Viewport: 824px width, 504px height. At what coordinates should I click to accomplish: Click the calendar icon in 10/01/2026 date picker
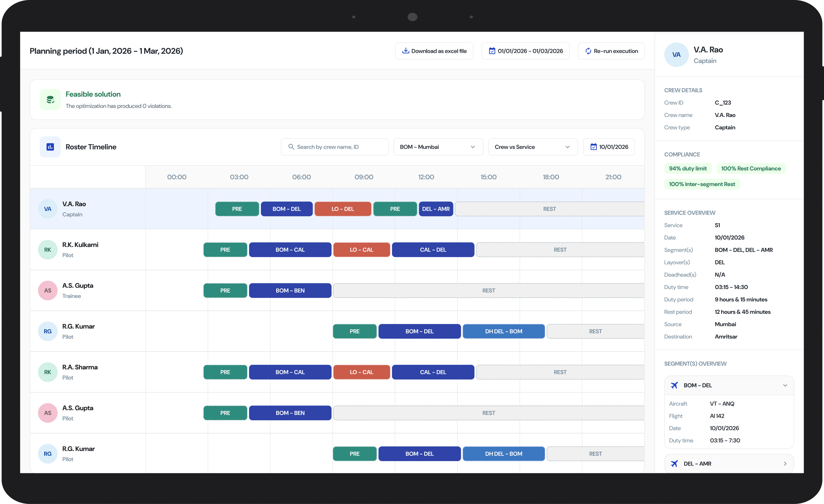coord(593,147)
